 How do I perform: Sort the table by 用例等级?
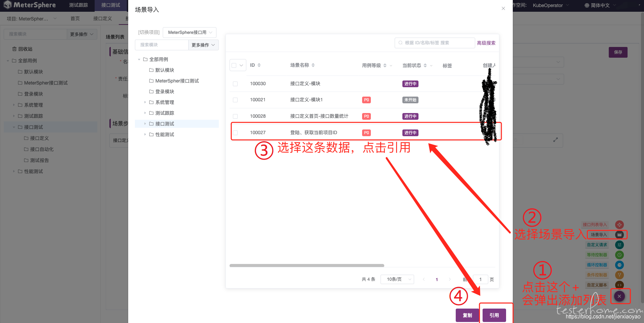coord(385,65)
